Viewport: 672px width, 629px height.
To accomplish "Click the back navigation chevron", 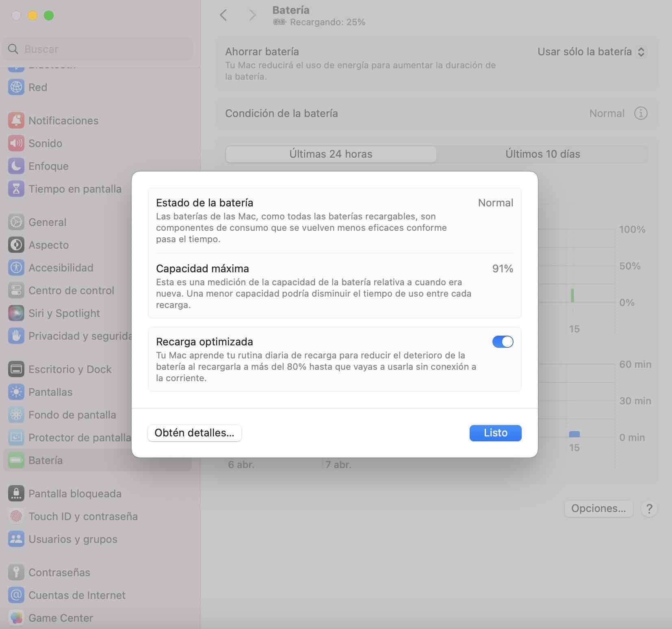I will pyautogui.click(x=223, y=15).
